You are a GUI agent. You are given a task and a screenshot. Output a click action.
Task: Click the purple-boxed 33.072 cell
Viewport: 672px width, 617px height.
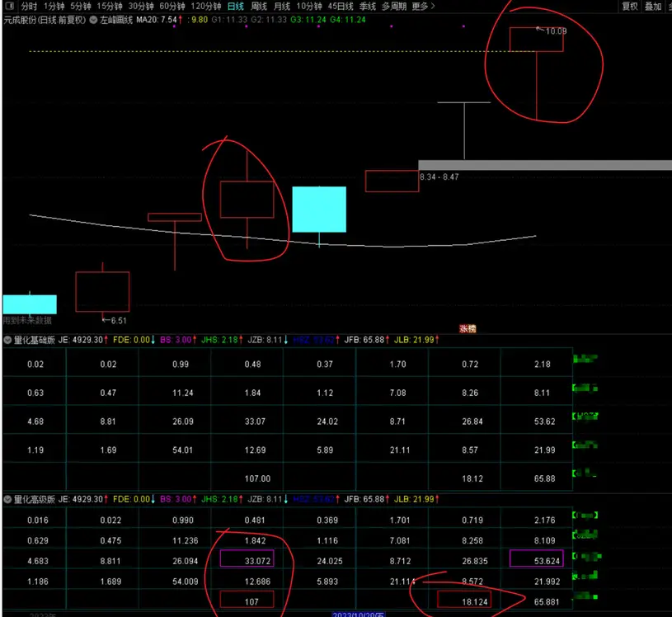(247, 560)
